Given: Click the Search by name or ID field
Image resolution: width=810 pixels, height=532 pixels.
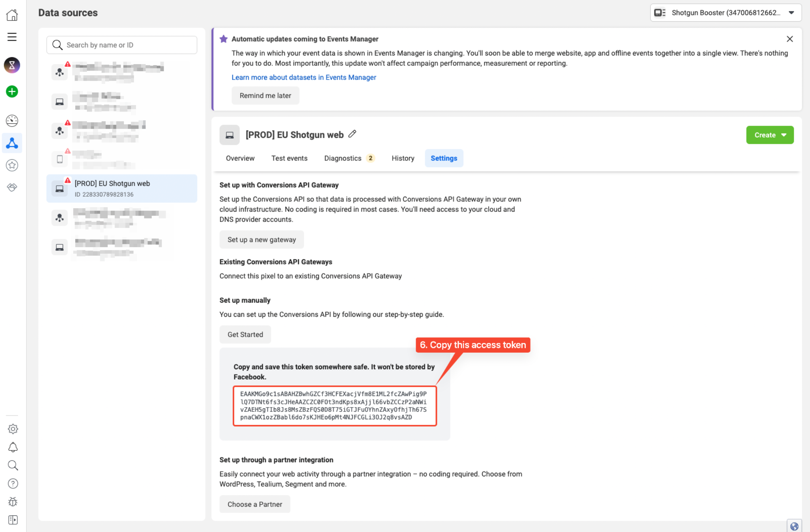Looking at the screenshot, I should [x=122, y=45].
